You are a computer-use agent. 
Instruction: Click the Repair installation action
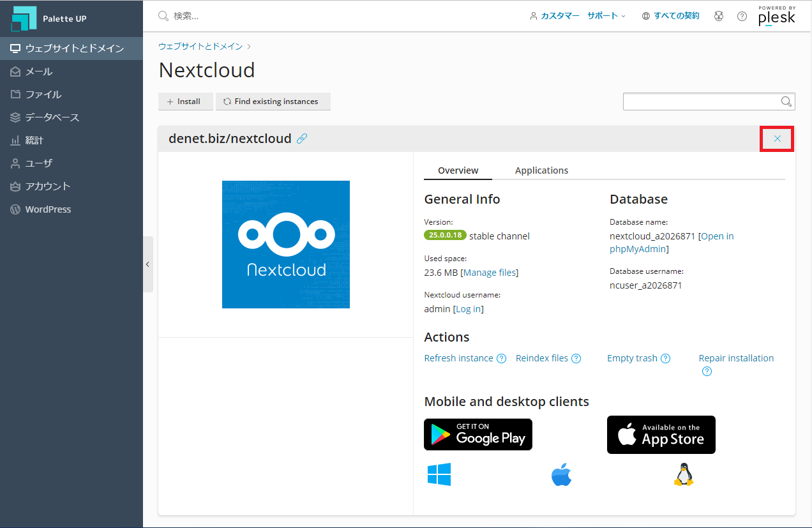point(736,358)
